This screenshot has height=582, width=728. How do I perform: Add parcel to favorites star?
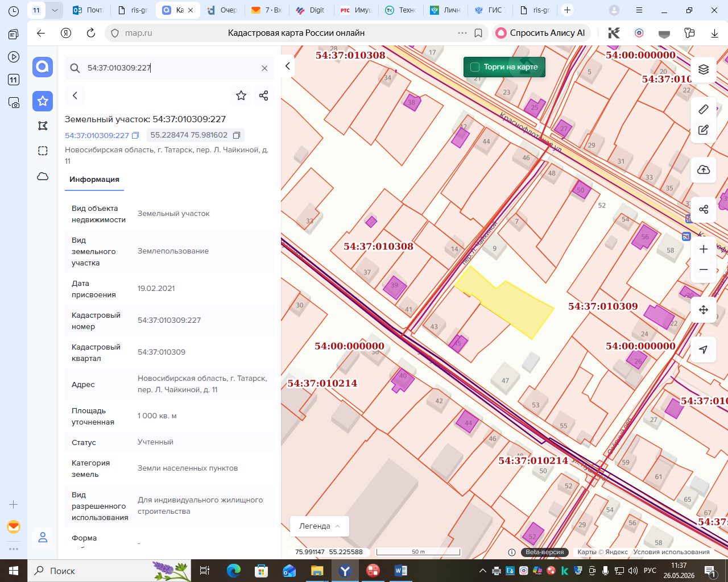(x=241, y=95)
